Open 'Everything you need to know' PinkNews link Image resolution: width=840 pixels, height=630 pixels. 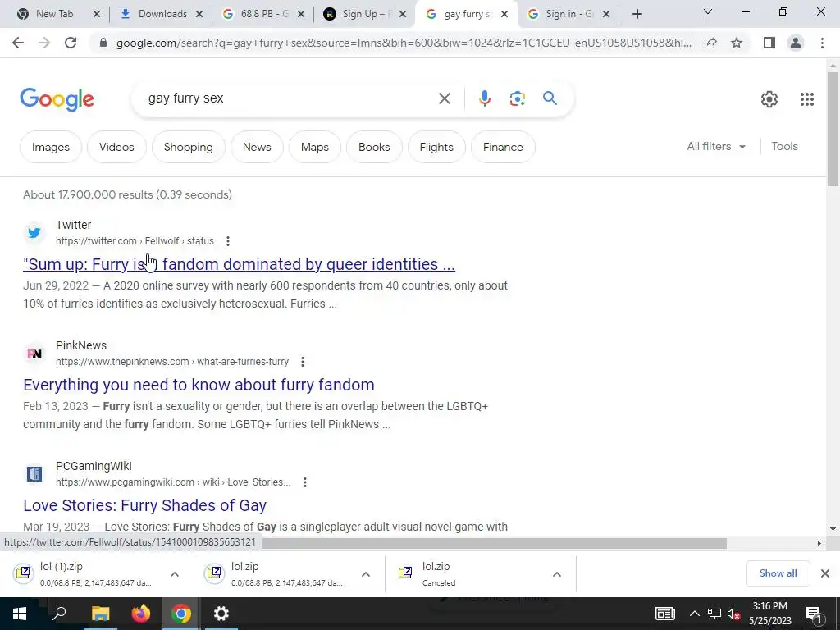click(x=199, y=385)
